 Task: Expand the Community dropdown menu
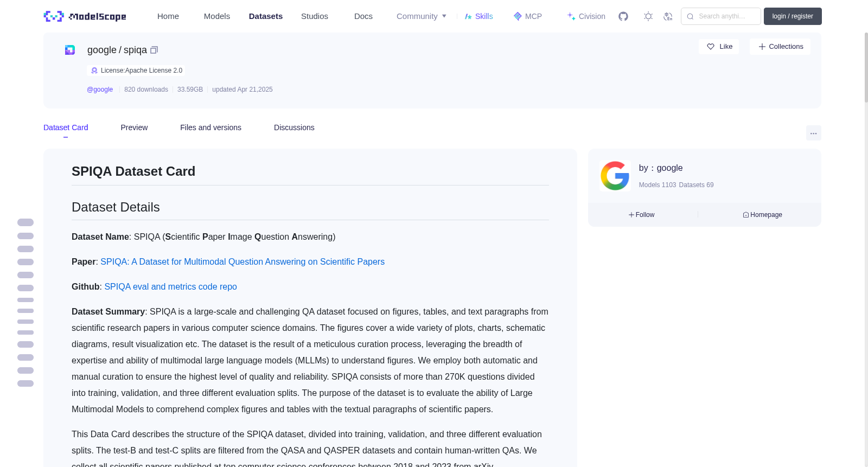coord(422,16)
